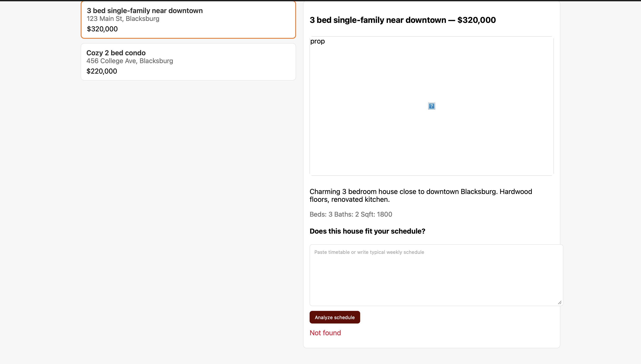Image resolution: width=641 pixels, height=364 pixels.
Task: Click the $320,000 price in listing card
Action: point(102,29)
